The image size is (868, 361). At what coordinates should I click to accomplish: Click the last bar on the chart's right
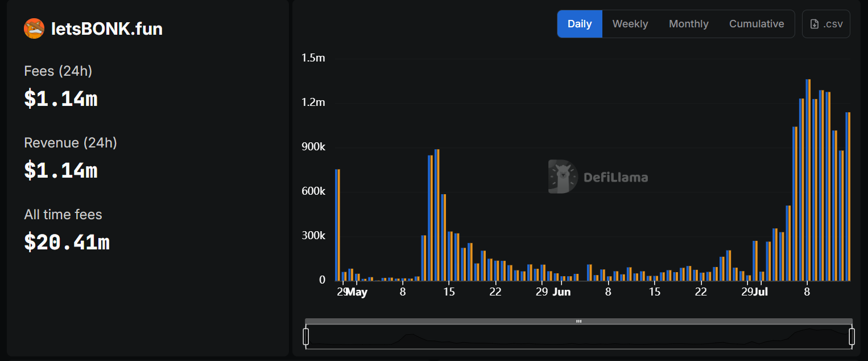point(848,196)
